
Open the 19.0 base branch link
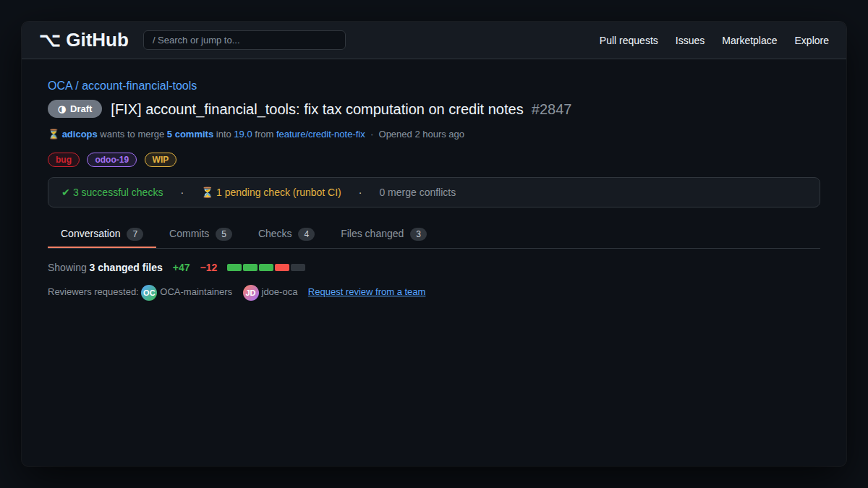[243, 134]
